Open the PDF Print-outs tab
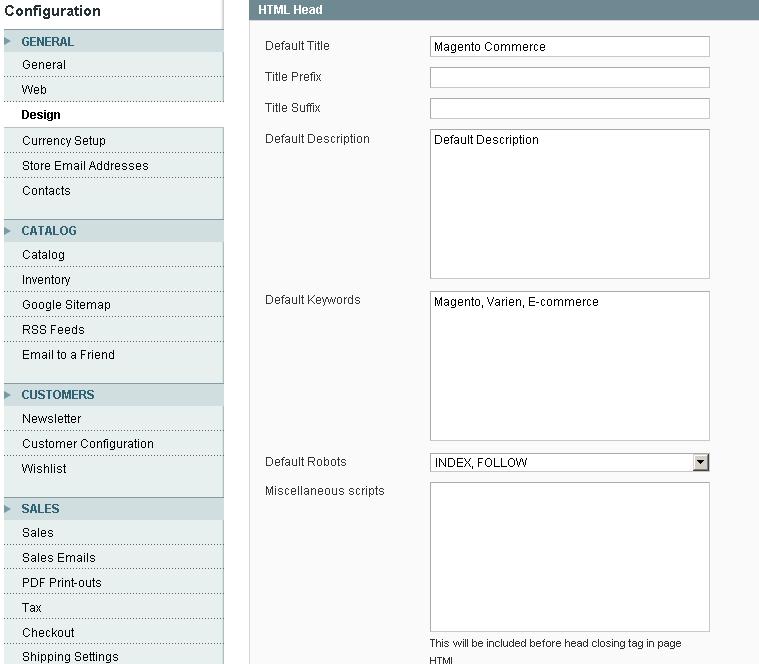The width and height of the screenshot is (759, 664). [114, 583]
